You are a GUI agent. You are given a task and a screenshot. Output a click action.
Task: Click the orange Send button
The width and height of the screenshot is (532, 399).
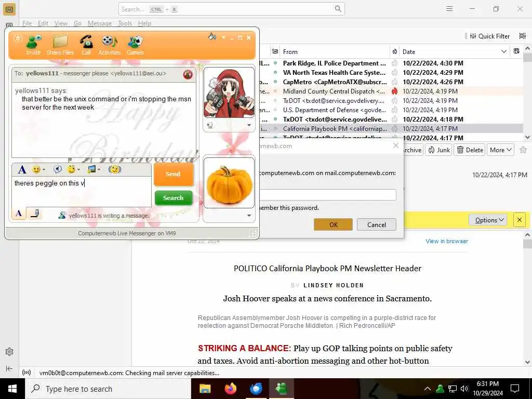[173, 174]
